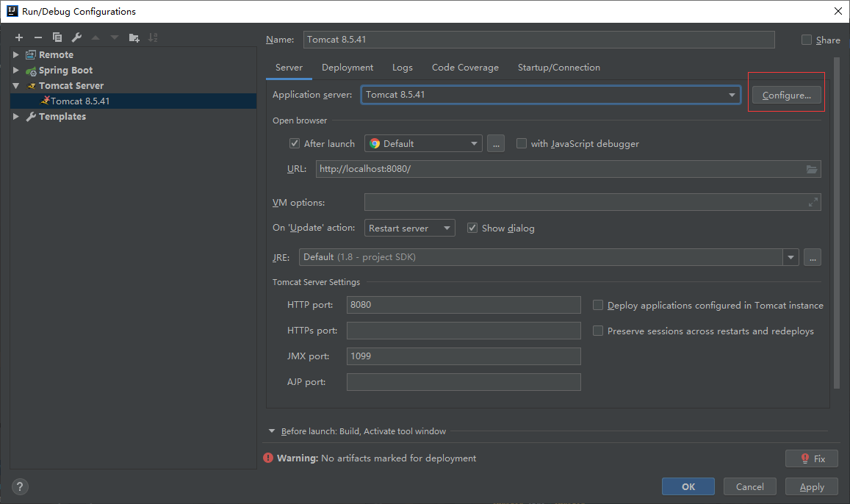Close the Run/Debug Configurations dialog
850x504 pixels.
(838, 11)
